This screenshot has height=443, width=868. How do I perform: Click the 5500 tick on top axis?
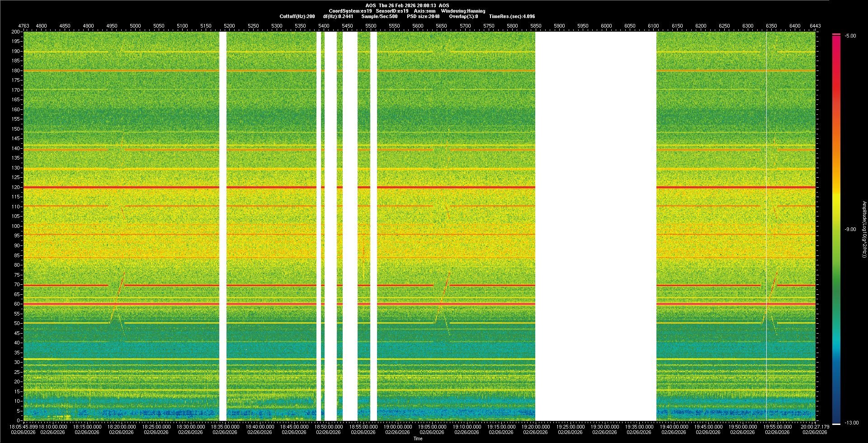371,26
